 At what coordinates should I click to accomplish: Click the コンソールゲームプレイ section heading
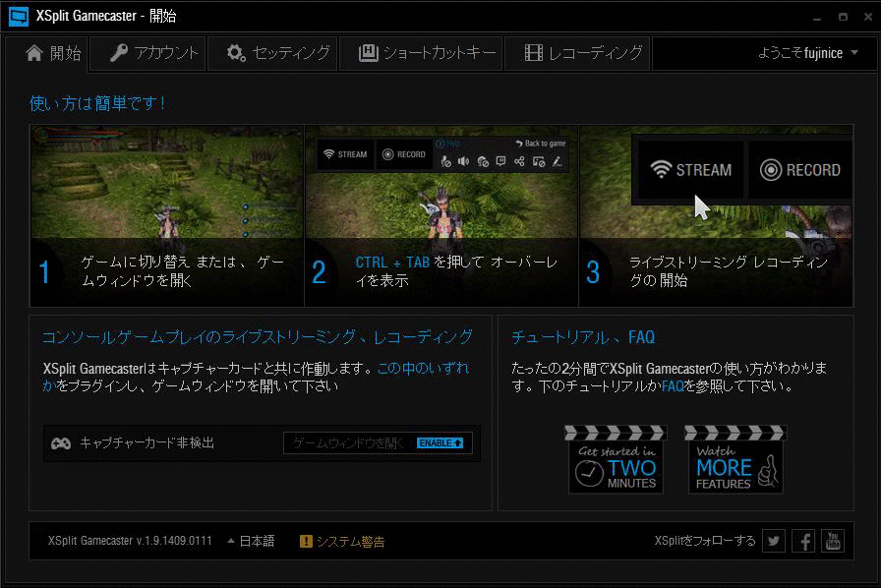click(258, 336)
